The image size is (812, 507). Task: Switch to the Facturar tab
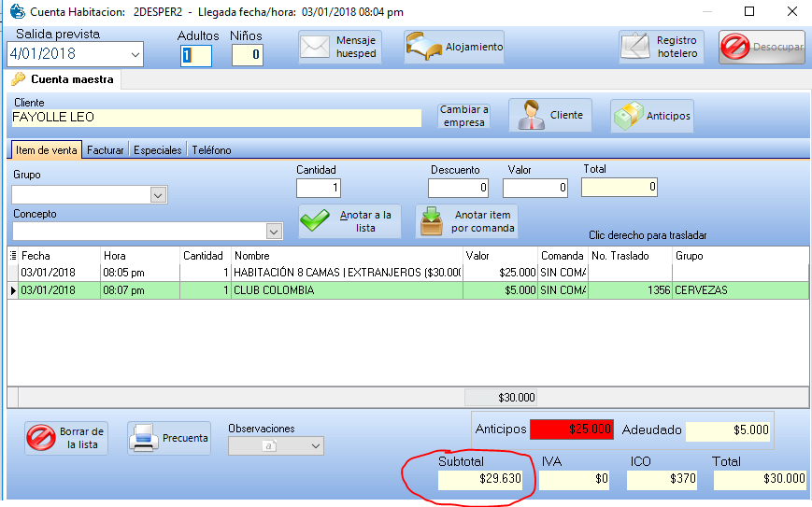[105, 149]
